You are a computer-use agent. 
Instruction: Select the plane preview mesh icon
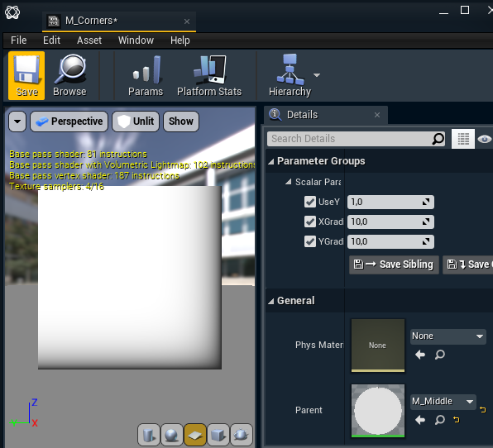coord(195,435)
